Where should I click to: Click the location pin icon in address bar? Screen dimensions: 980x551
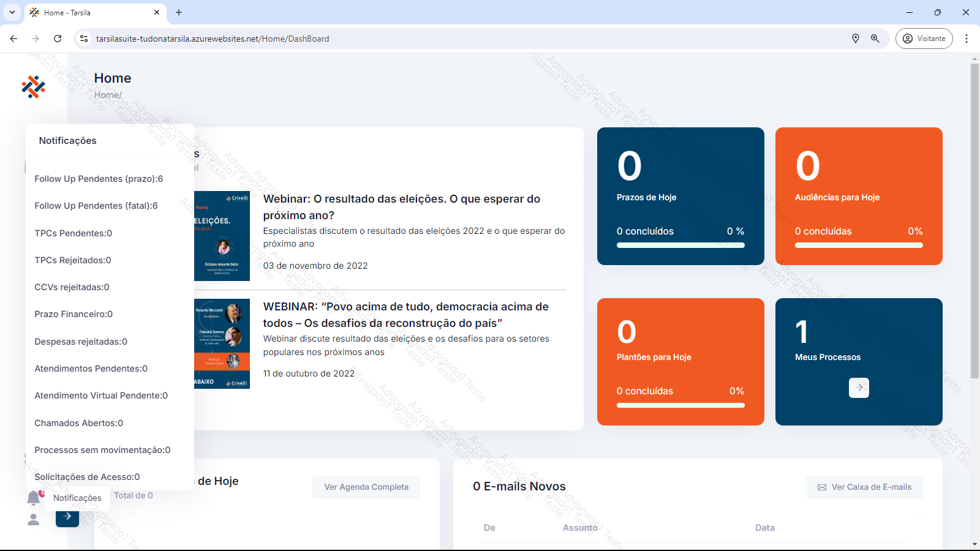[x=856, y=39]
